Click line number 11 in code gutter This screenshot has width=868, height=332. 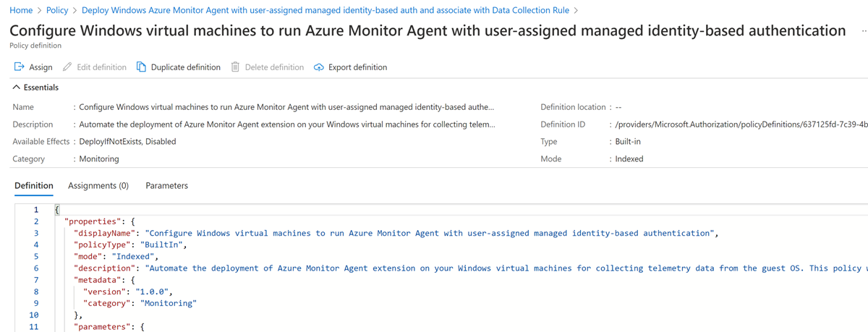(34, 327)
